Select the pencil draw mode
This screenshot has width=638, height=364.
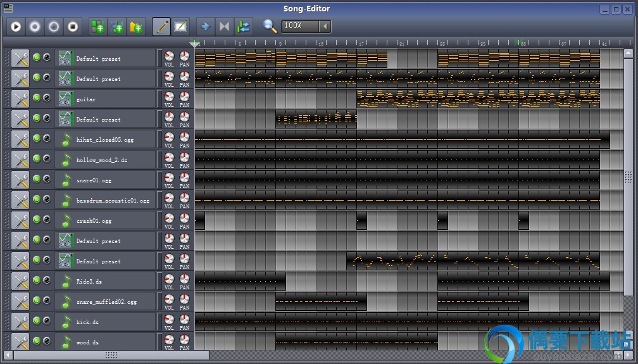pyautogui.click(x=161, y=27)
